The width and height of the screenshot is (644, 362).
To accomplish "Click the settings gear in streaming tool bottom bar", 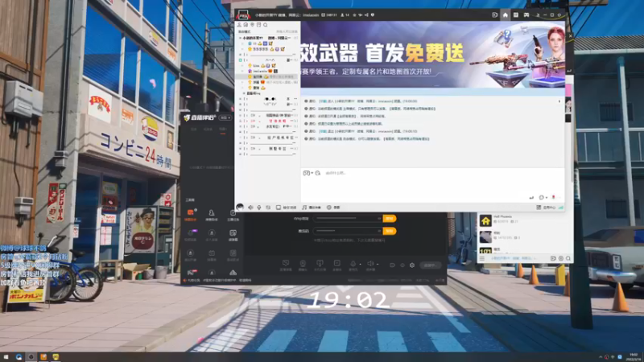I will 412,265.
